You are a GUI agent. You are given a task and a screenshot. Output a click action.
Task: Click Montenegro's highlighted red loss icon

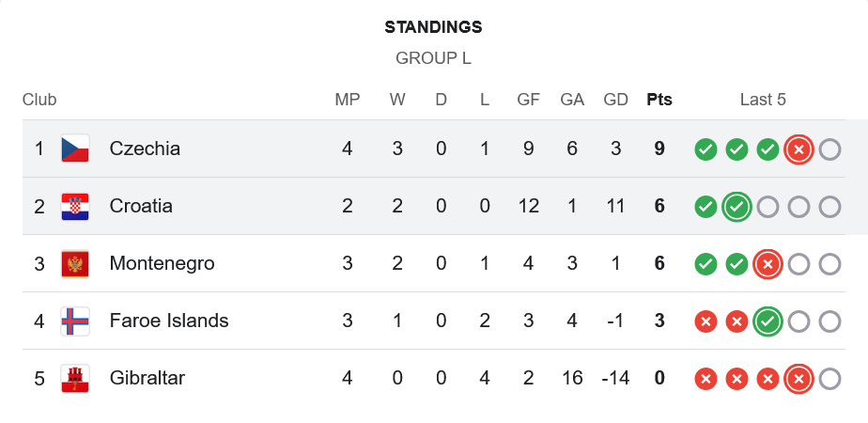coord(767,264)
